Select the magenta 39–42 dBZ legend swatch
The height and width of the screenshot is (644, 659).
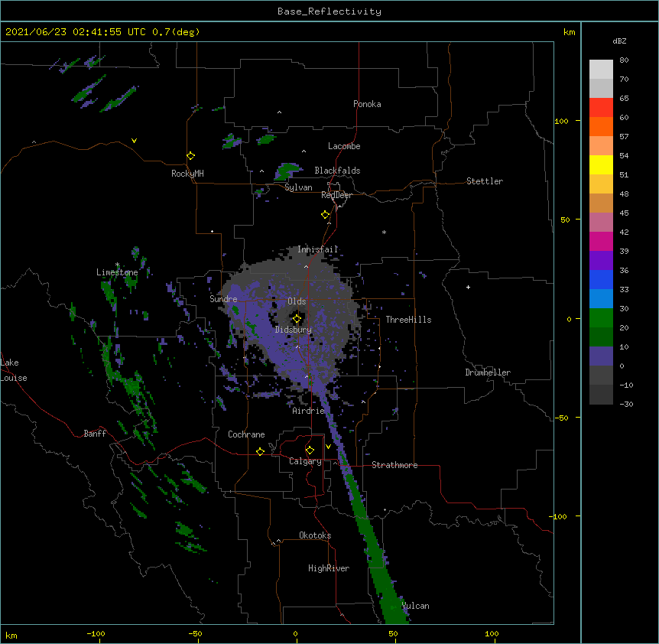click(x=601, y=241)
